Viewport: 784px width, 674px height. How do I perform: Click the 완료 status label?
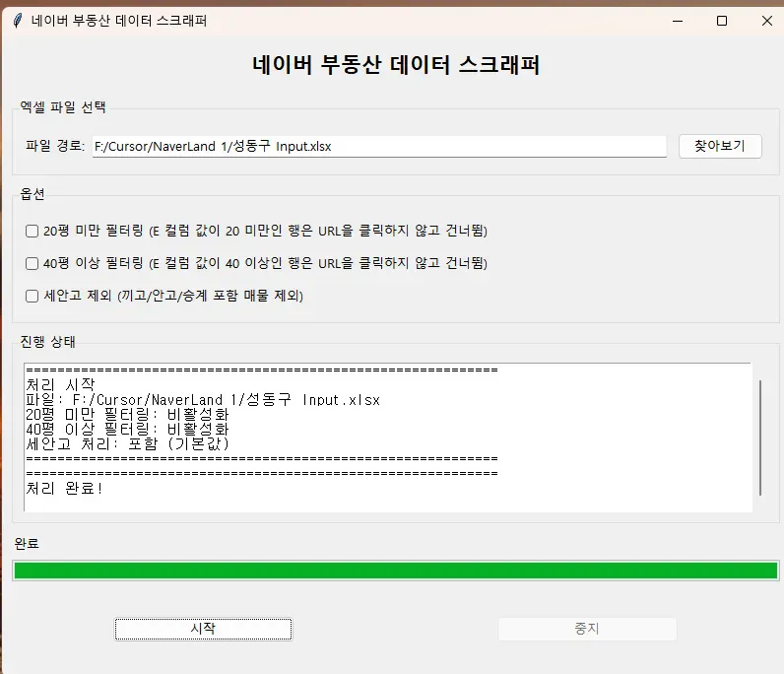click(27, 543)
